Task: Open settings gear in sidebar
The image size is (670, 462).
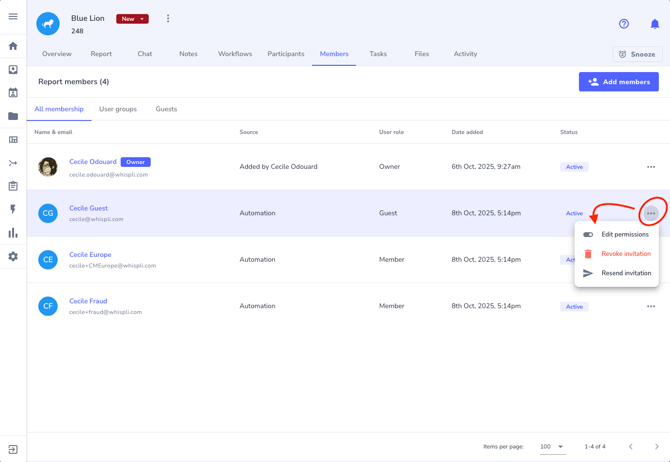Action: coord(13,257)
